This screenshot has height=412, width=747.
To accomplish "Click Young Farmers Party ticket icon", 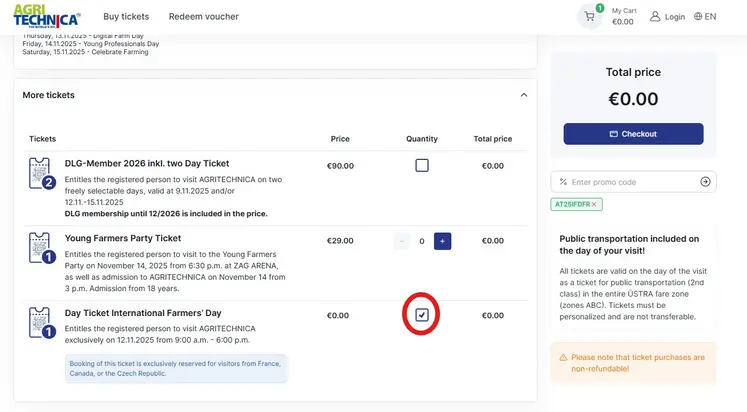I will tap(40, 248).
